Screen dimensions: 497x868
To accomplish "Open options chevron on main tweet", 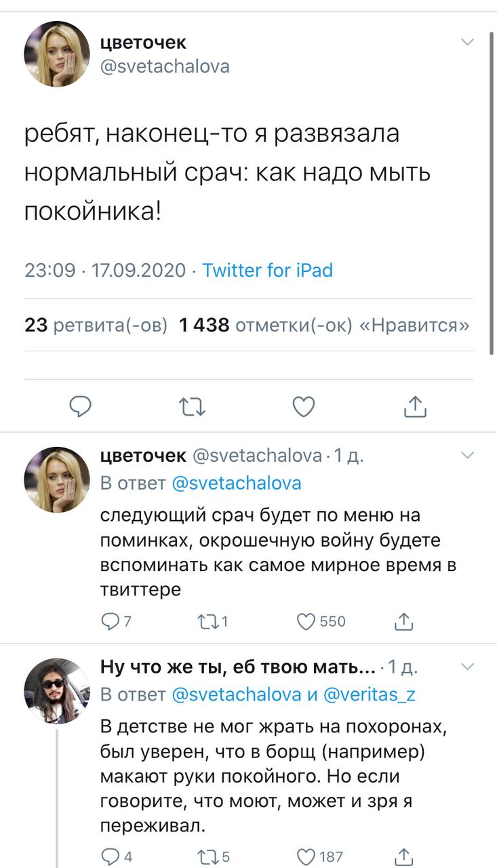I will click(467, 43).
